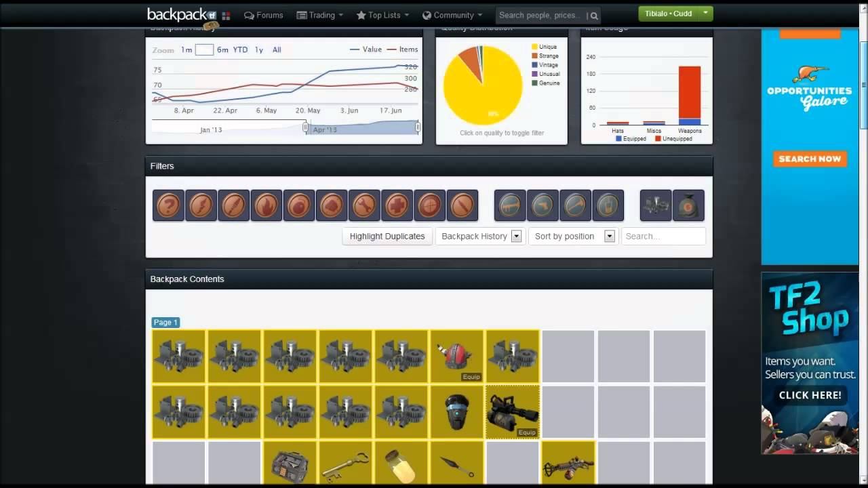Toggle the Value line in chart legend
The image size is (868, 488).
coord(366,49)
